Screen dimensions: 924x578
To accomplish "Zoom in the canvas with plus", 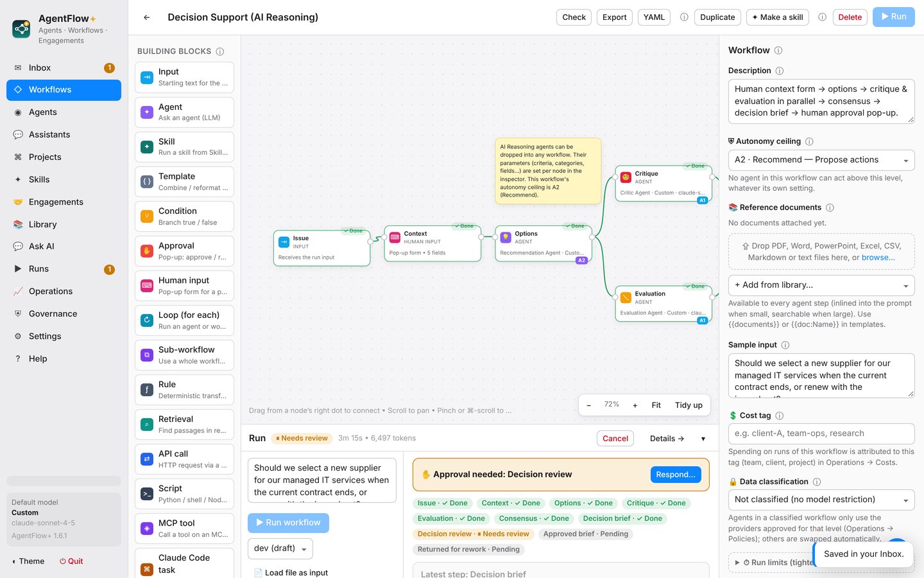I will coord(635,405).
